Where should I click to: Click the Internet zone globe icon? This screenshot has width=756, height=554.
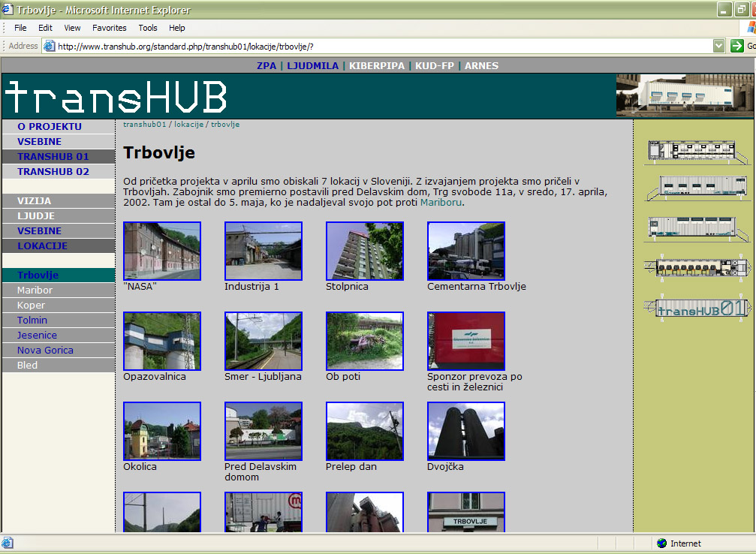point(661,543)
